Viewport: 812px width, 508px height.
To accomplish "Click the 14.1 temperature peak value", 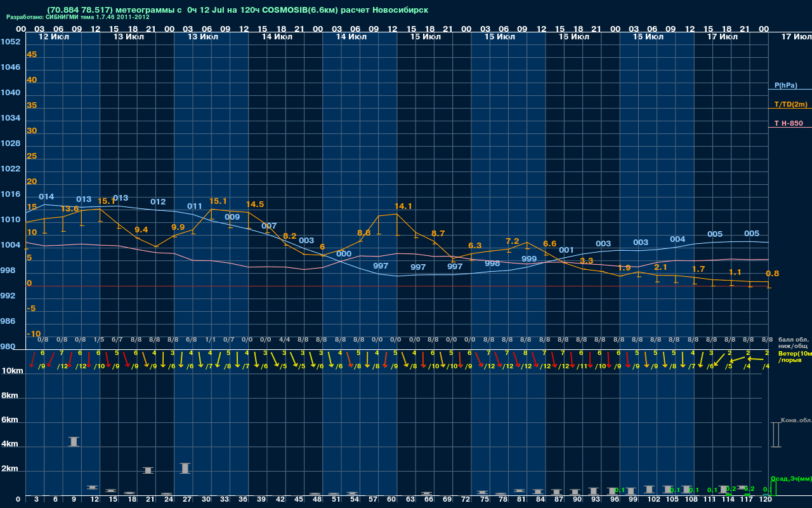I will pos(403,206).
